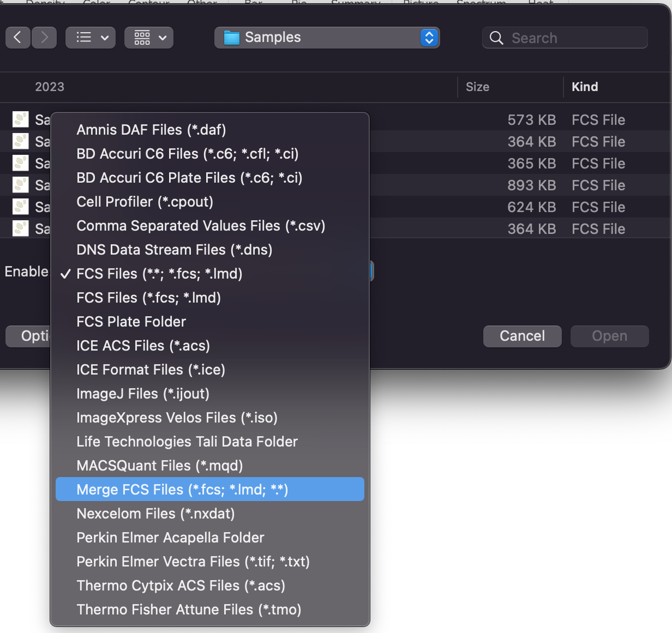Choose highlighted Merge FCS Files option
672x633 pixels.
[x=210, y=490]
